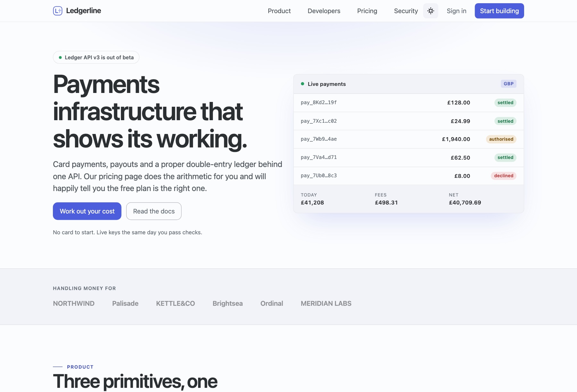Click the Start building button

pyautogui.click(x=499, y=11)
